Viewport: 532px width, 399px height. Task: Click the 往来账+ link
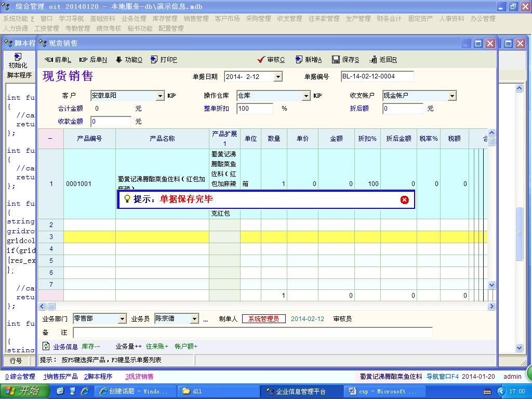pos(157,347)
